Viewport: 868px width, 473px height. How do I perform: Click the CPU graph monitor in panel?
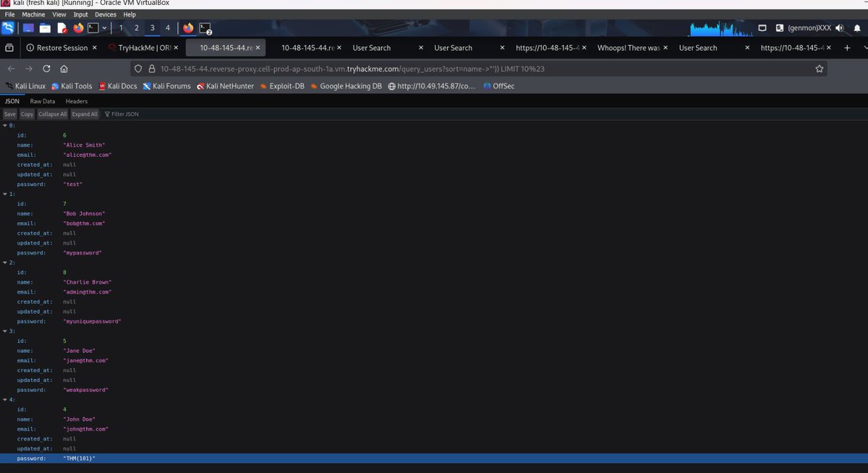(720, 28)
